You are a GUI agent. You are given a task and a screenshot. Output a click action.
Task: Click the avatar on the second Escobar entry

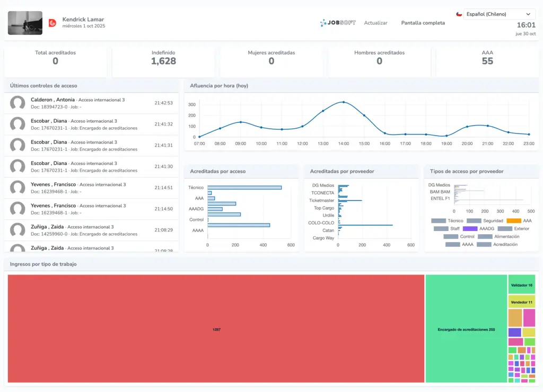(17, 146)
